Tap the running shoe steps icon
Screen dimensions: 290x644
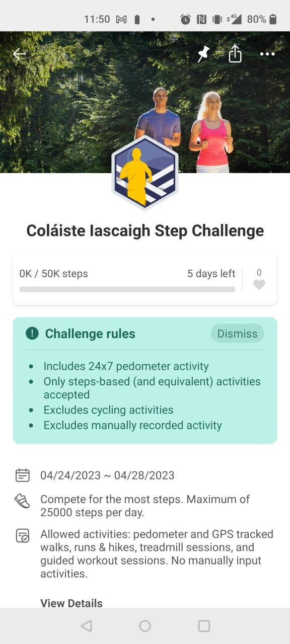[x=22, y=501]
